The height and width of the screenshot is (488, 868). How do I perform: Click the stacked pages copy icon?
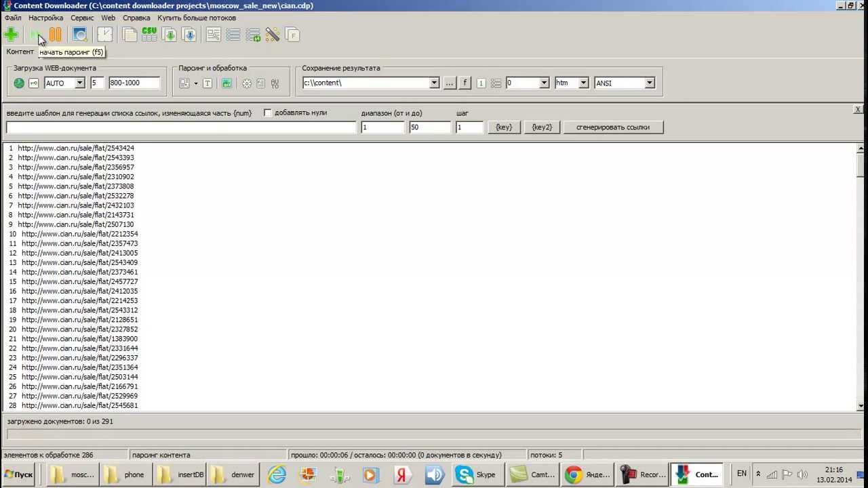coord(130,35)
